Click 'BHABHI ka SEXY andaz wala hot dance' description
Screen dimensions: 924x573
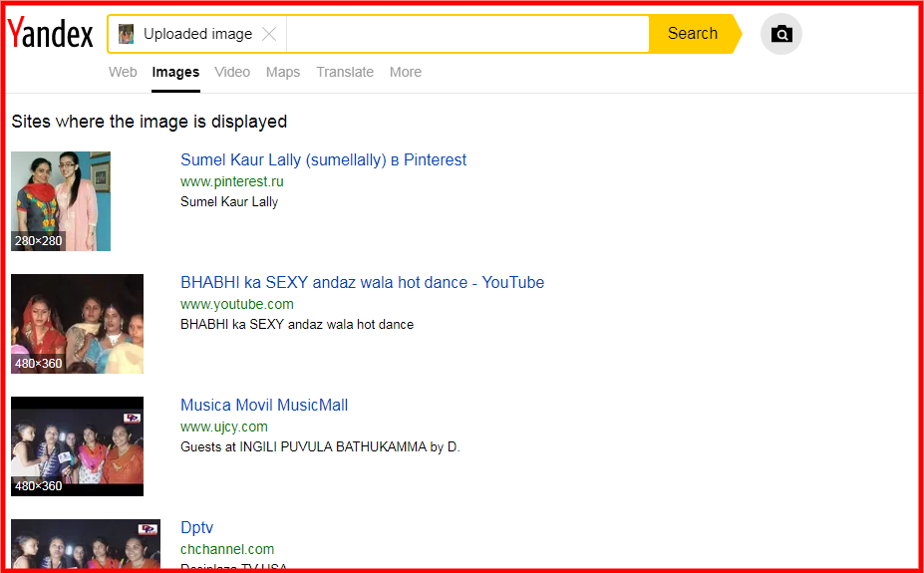[x=297, y=325]
